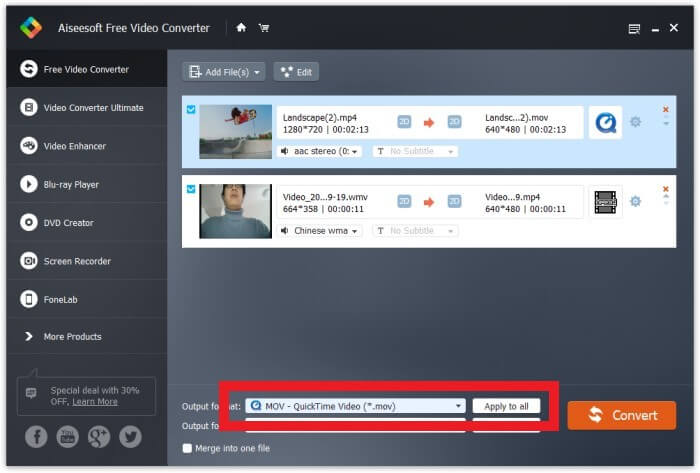This screenshot has width=700, height=473.
Task: Open the shopping cart icon
Action: [264, 28]
